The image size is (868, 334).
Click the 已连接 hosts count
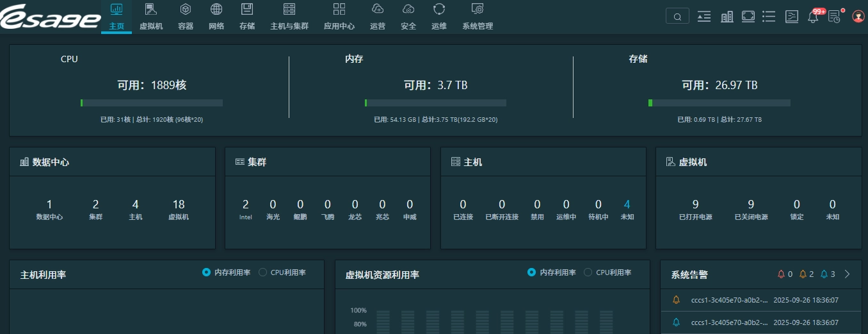(x=463, y=205)
